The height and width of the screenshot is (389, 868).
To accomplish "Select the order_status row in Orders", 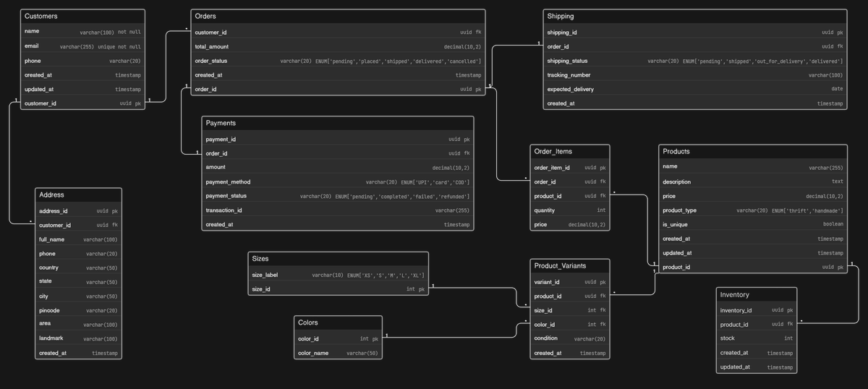I will pyautogui.click(x=338, y=61).
